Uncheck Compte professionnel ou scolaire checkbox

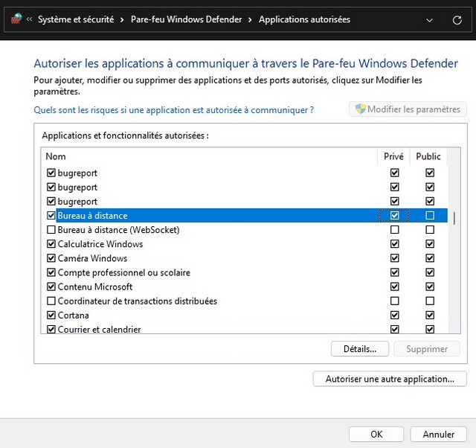(51, 272)
